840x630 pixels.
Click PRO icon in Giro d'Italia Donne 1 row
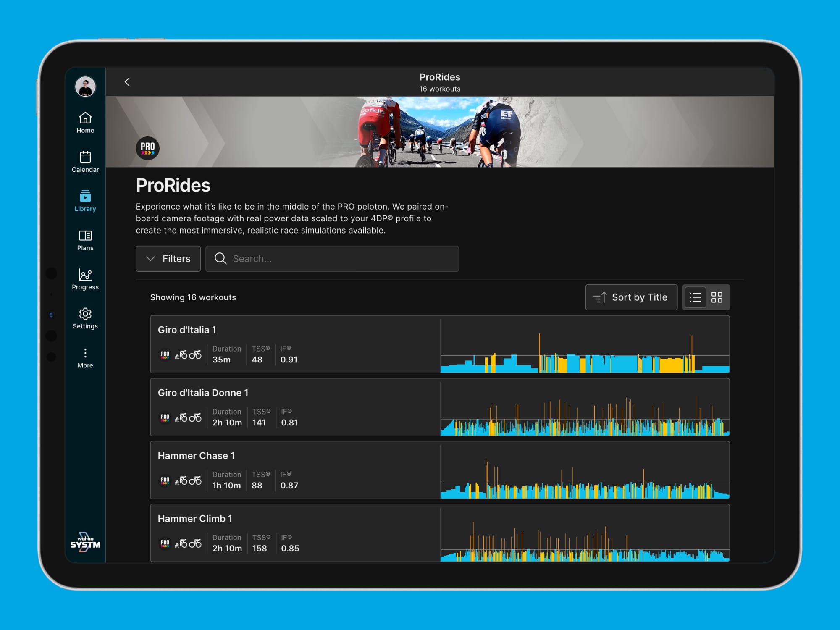point(165,418)
